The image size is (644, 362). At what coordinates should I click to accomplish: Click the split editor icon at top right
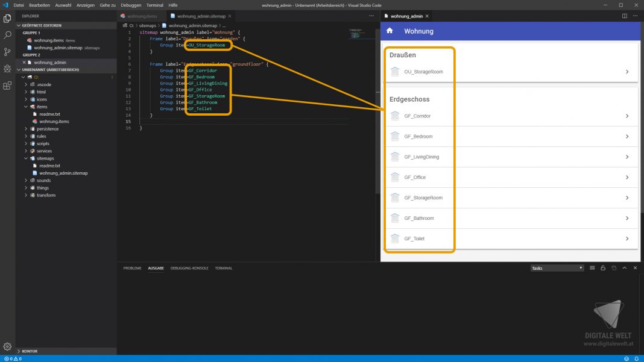pyautogui.click(x=625, y=16)
